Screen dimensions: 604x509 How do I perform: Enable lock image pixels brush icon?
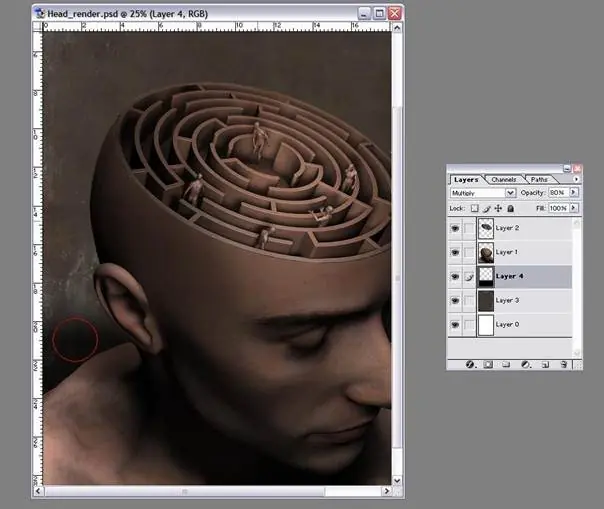coord(486,208)
